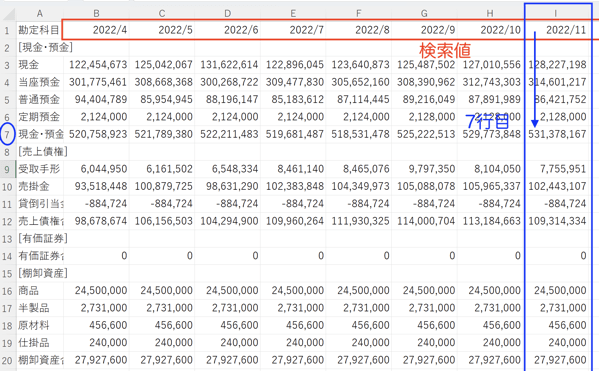Click the 受取手形 label cell
Viewport: 599px width, 371px height.
40,169
